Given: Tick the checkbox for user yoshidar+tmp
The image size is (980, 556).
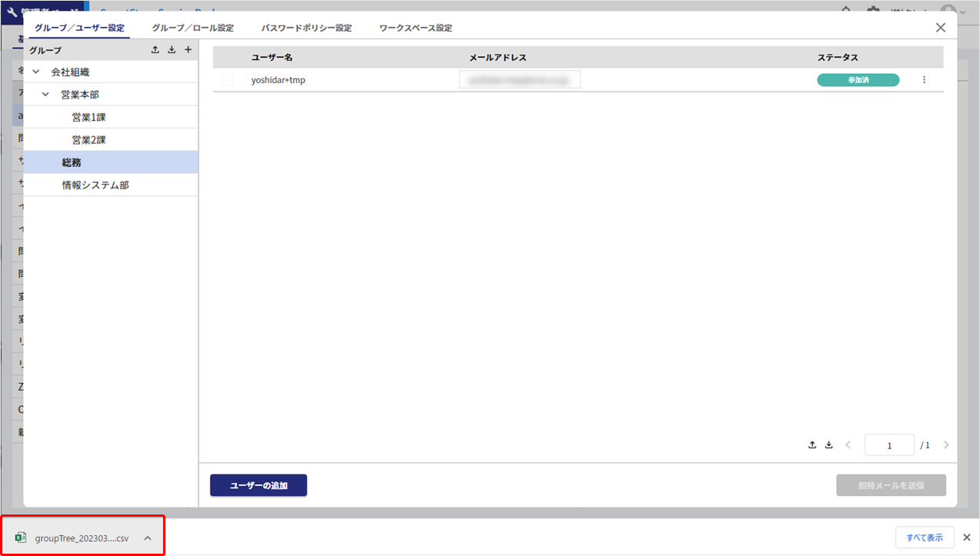Looking at the screenshot, I should click(x=226, y=80).
